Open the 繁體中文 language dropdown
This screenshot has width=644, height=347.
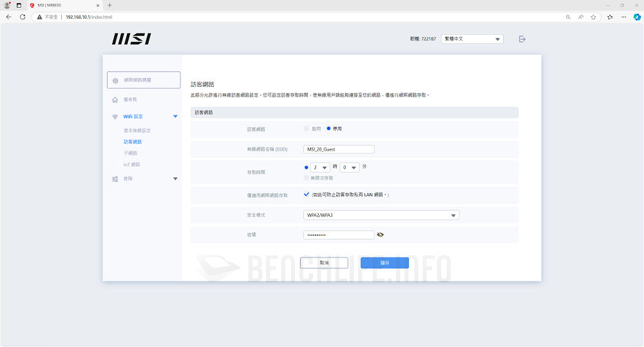point(472,39)
